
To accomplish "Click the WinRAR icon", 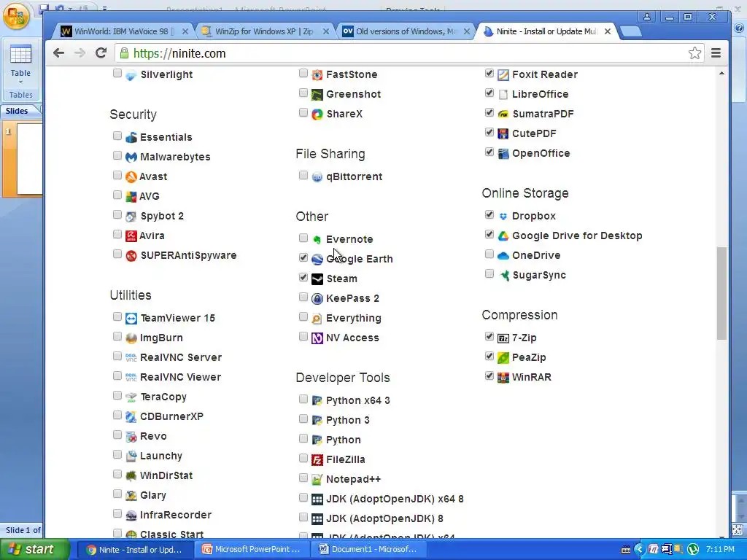I will (503, 377).
